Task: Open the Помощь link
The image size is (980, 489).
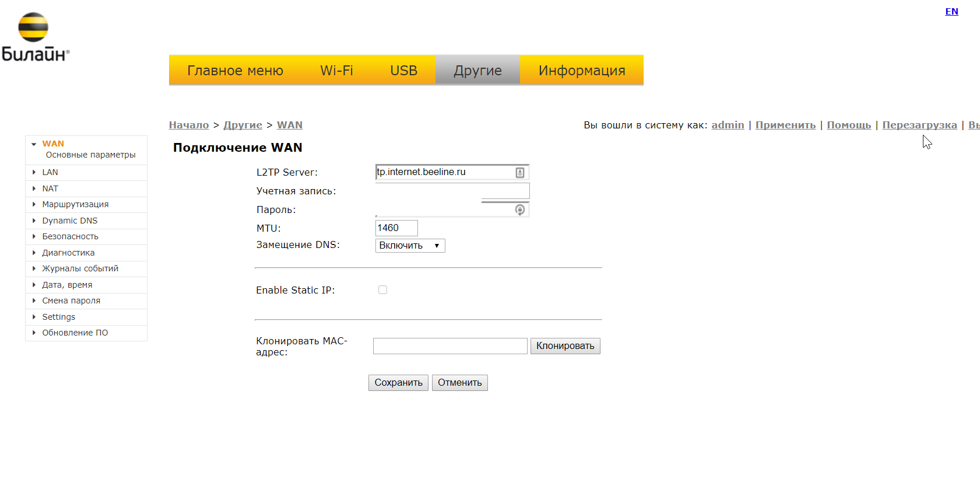Action: point(849,125)
